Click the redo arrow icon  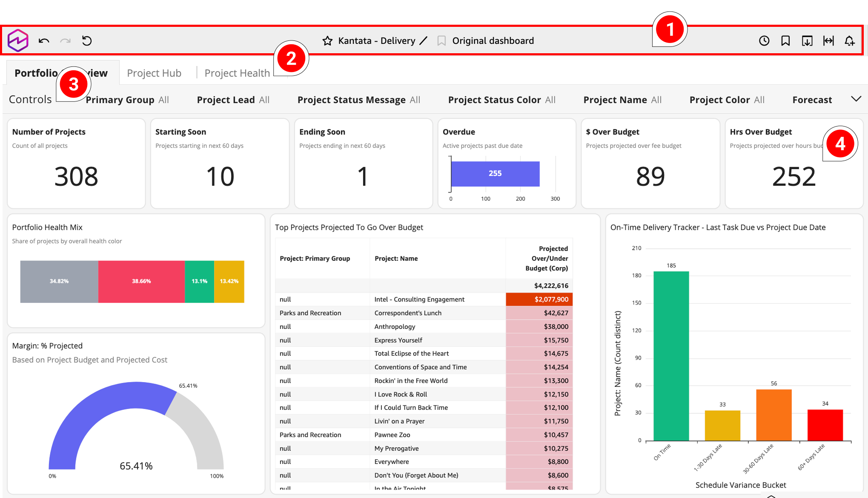[65, 40]
